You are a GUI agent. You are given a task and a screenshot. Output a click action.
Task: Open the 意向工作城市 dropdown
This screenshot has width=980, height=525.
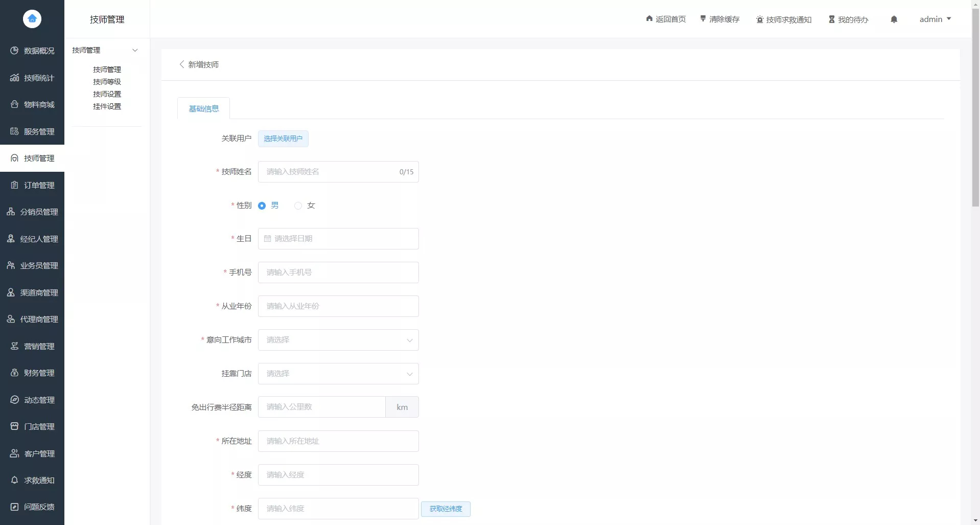point(338,340)
